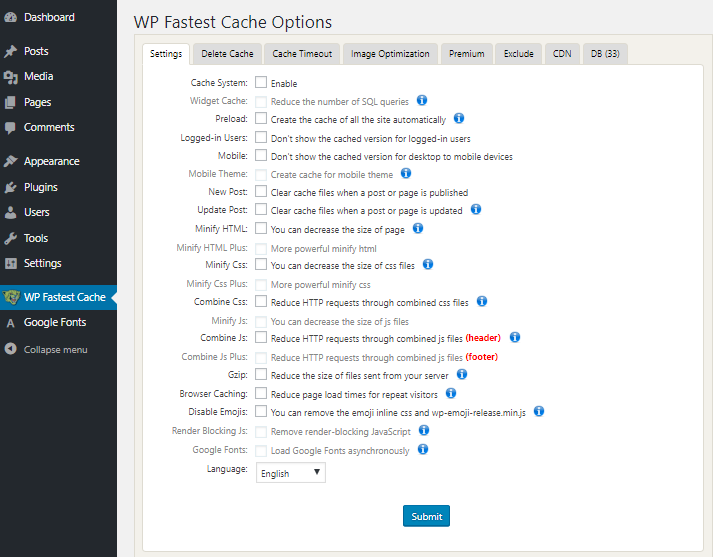Image resolution: width=713 pixels, height=557 pixels.
Task: Open info icon beside Widget Cache option
Action: coord(422,100)
